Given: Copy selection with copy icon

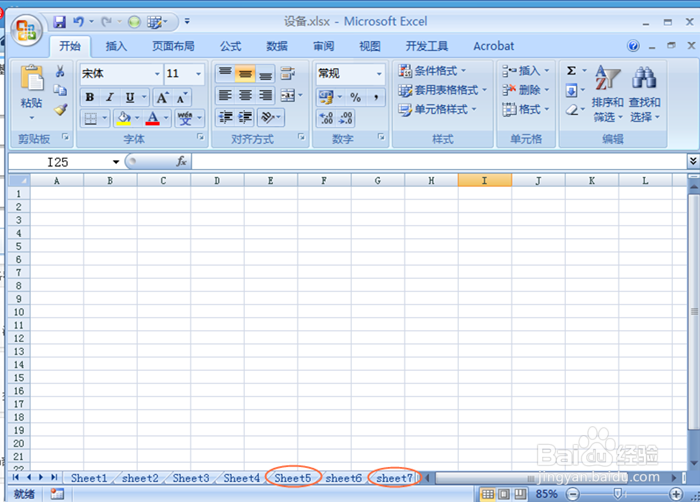Looking at the screenshot, I should [x=60, y=91].
